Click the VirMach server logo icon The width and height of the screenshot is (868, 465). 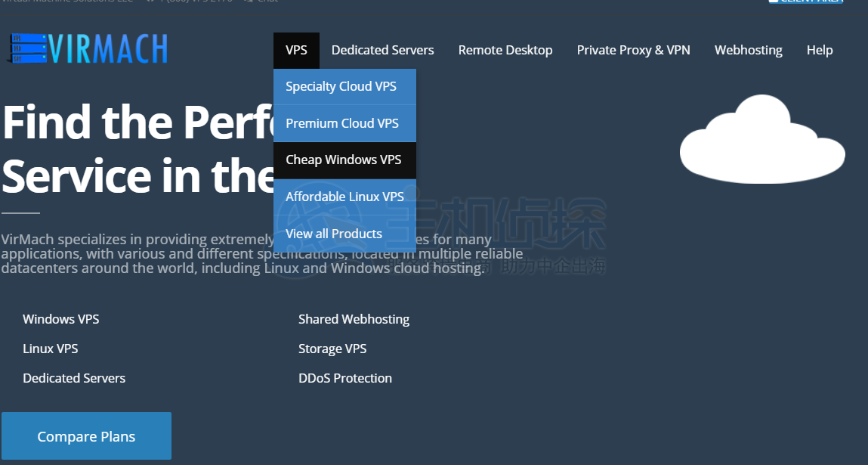pos(29,49)
